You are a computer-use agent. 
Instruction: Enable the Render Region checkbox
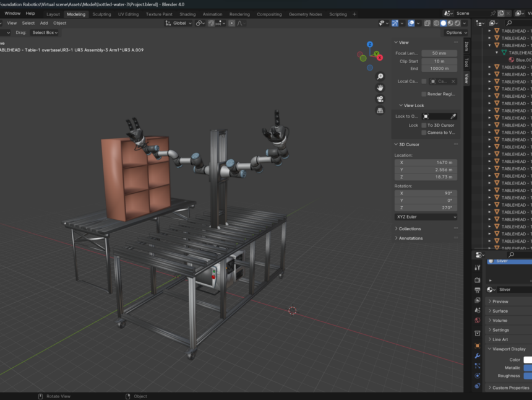(x=424, y=93)
